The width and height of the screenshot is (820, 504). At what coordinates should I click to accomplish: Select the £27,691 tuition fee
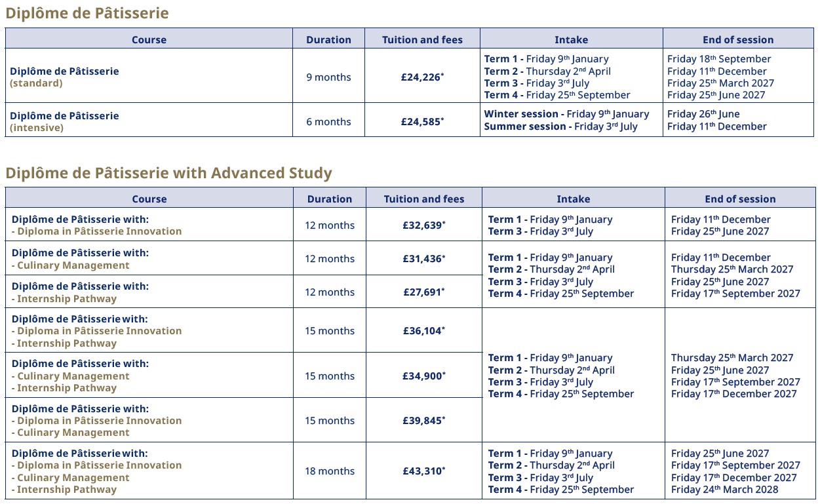click(x=423, y=292)
